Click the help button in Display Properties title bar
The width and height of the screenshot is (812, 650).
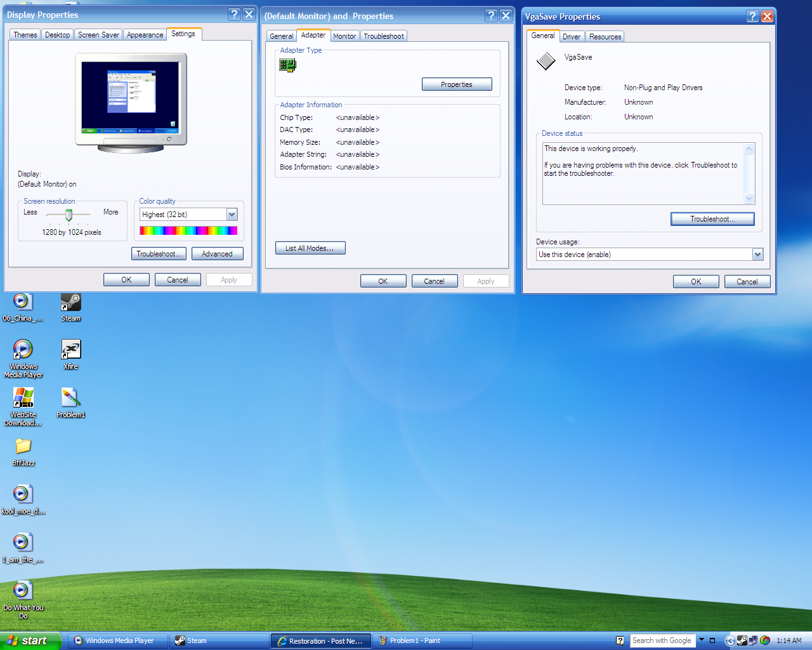(x=234, y=15)
